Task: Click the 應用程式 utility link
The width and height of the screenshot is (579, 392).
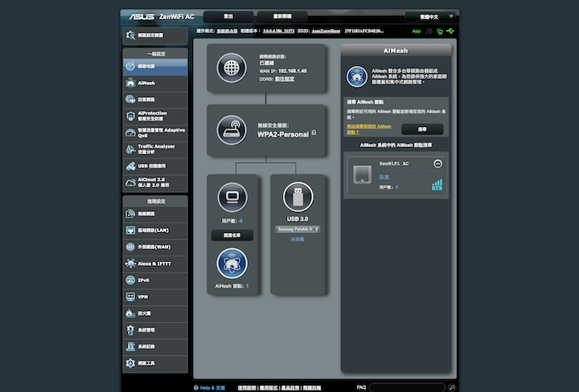Action: coord(269,388)
